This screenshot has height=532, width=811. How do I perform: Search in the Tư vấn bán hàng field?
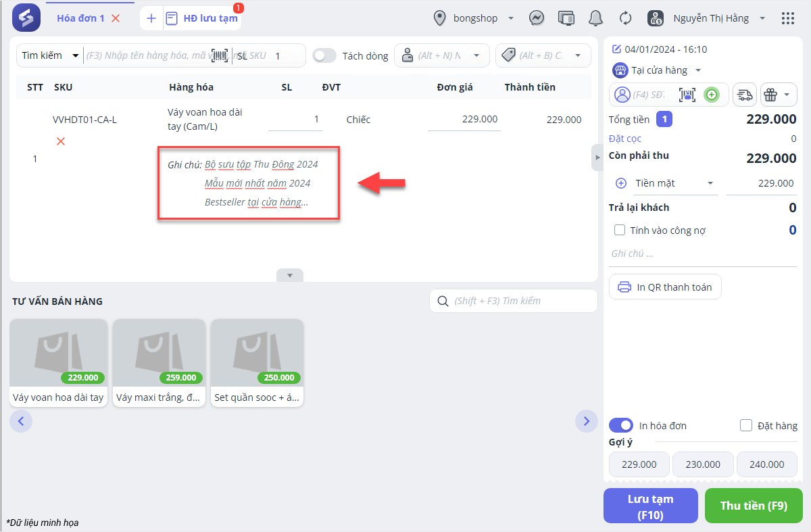coord(514,301)
